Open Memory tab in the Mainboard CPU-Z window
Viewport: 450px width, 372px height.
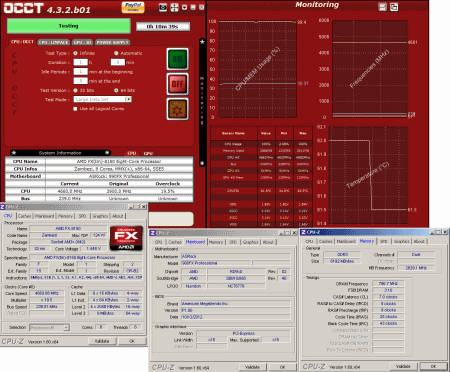pyautogui.click(x=216, y=242)
